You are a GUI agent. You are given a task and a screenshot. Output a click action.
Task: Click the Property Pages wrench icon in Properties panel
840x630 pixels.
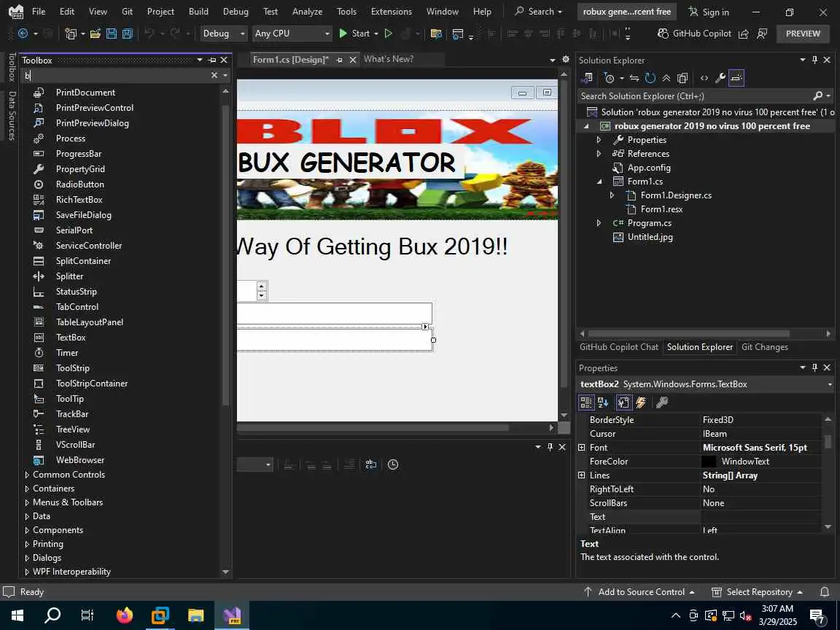pyautogui.click(x=662, y=402)
